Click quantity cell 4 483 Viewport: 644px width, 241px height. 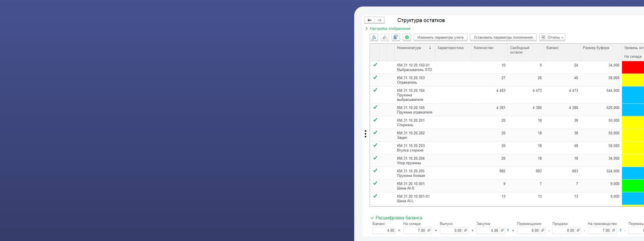489,95
